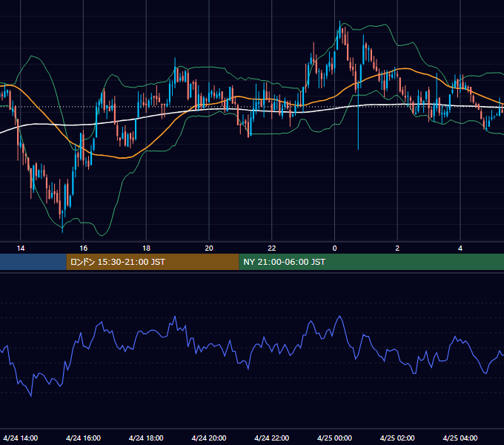Viewport: 504px width, 445px height.
Task: Click the hour label 18 on price chart axis
Action: (x=146, y=248)
